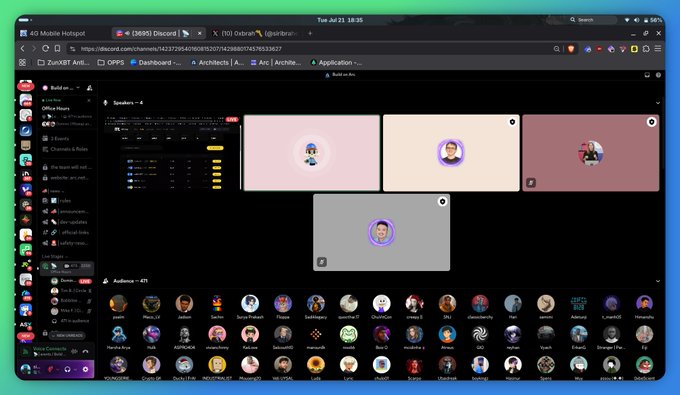This screenshot has width=680, height=395.
Task: Open the top NEW badge in server list
Action: coord(26,86)
